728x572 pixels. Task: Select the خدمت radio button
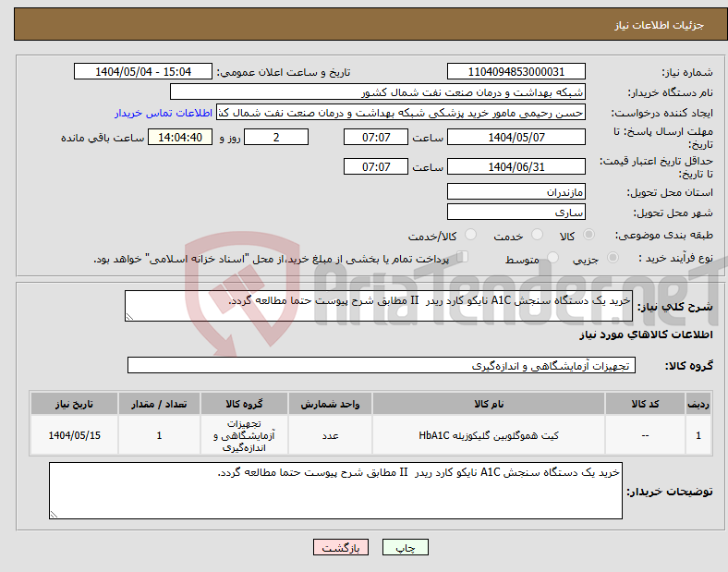click(537, 235)
